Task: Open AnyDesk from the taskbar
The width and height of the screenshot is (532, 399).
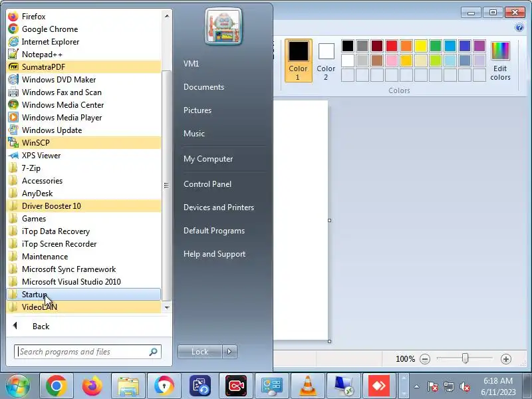Action: [x=379, y=386]
